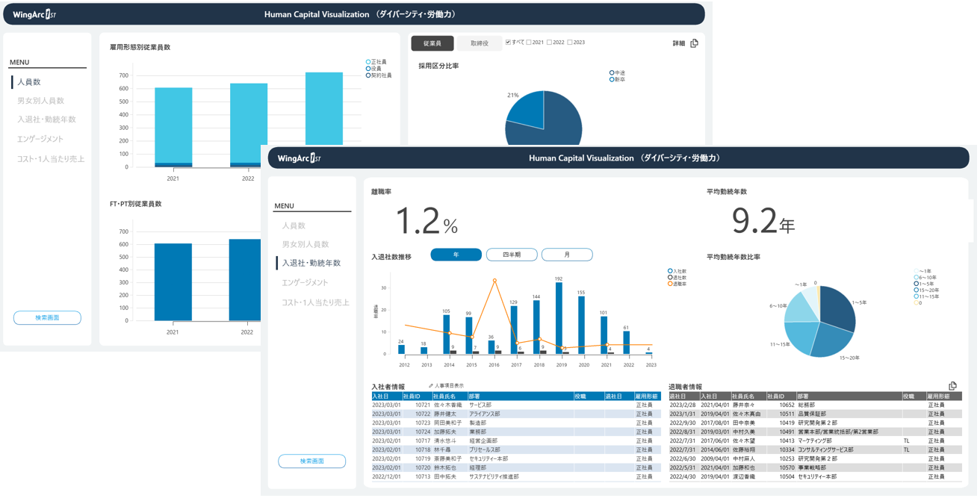980x501 pixels.
Task: Click the pencil icon next to 人事項目表示
Action: point(431,386)
